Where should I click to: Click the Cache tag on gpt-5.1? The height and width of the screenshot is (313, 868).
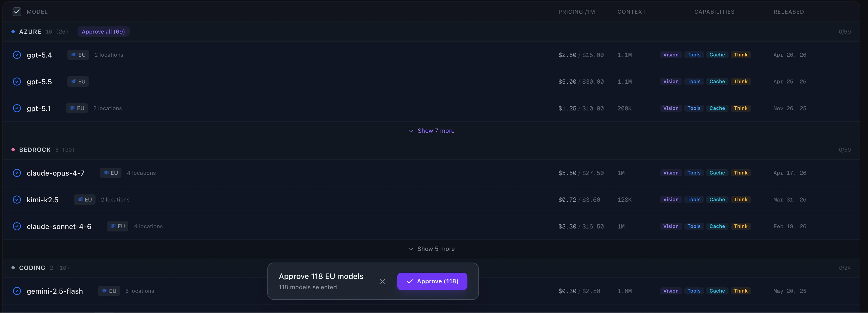717,108
